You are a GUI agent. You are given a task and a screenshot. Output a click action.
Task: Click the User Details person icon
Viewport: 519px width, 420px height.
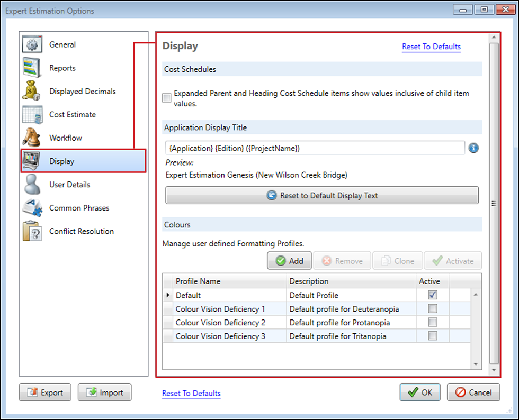(32, 185)
